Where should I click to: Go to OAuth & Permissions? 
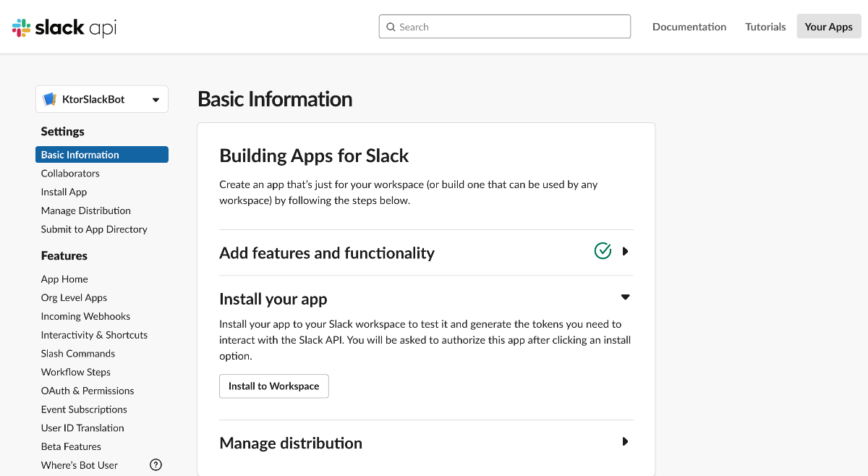pos(88,391)
